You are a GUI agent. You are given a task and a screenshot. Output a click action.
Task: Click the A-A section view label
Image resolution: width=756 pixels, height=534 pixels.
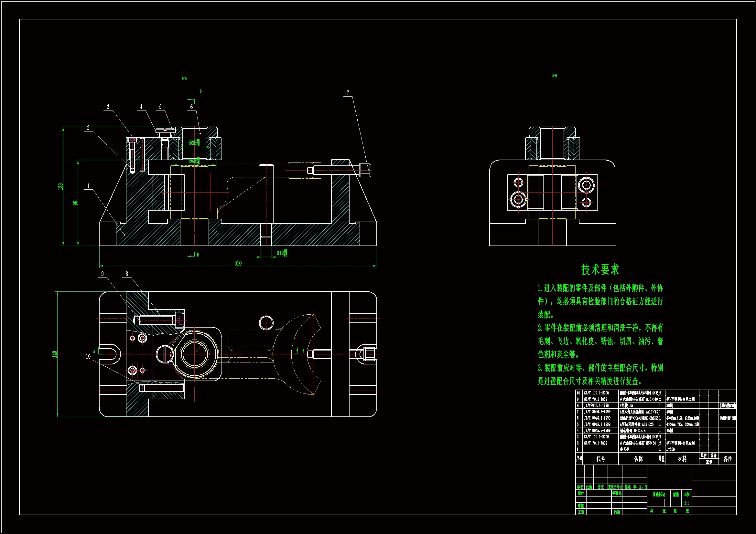click(184, 78)
